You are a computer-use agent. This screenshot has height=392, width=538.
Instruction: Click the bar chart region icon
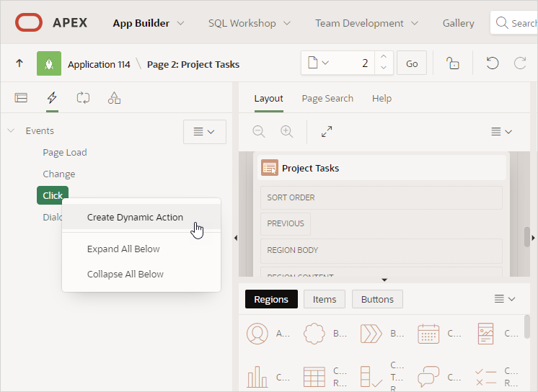click(257, 378)
